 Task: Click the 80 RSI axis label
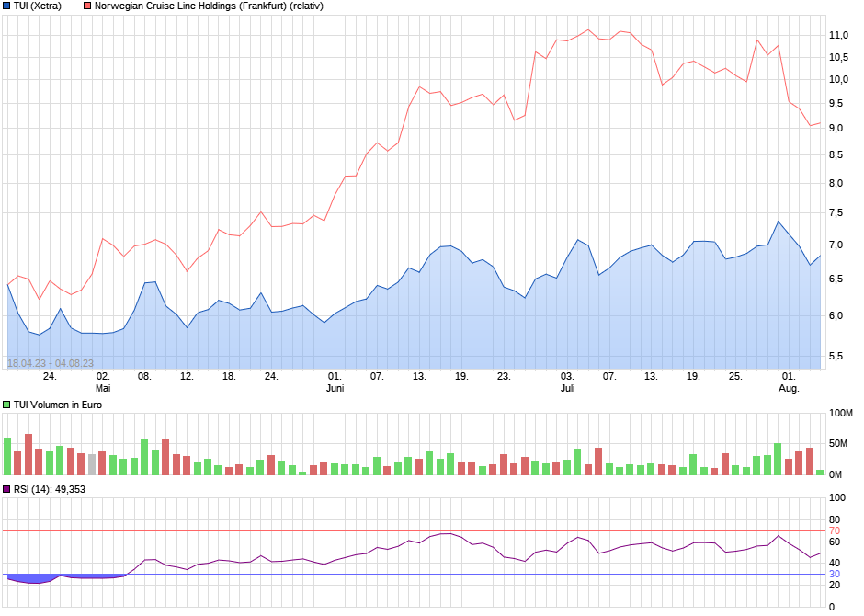(835, 519)
